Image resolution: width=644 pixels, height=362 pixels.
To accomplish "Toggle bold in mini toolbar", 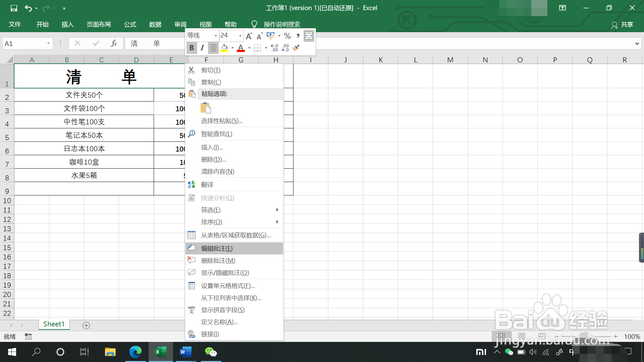I will (192, 48).
